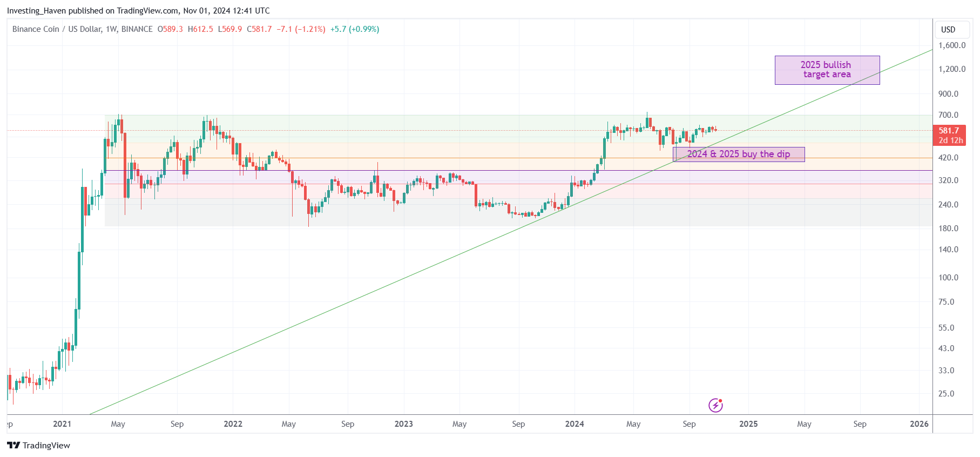This screenshot has height=457, width=980.
Task: Click the open value O589.3
Action: (x=170, y=29)
